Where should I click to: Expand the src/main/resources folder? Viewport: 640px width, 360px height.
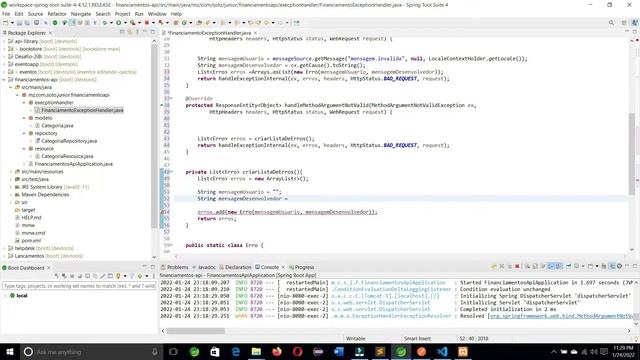tap(11, 172)
